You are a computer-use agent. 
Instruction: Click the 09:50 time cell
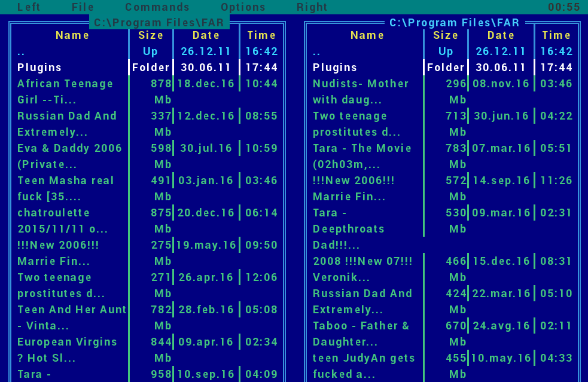coord(261,245)
